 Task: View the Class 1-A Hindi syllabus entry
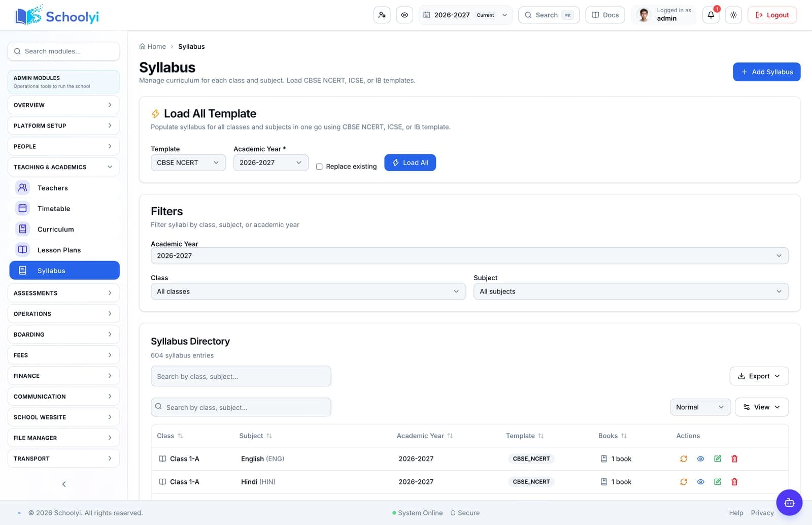pyautogui.click(x=700, y=482)
